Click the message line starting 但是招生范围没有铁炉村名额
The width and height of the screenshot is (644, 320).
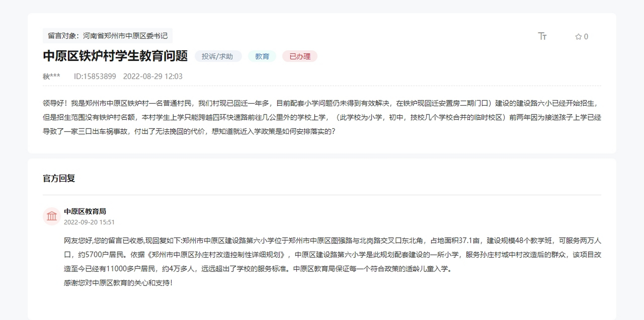(x=322, y=117)
